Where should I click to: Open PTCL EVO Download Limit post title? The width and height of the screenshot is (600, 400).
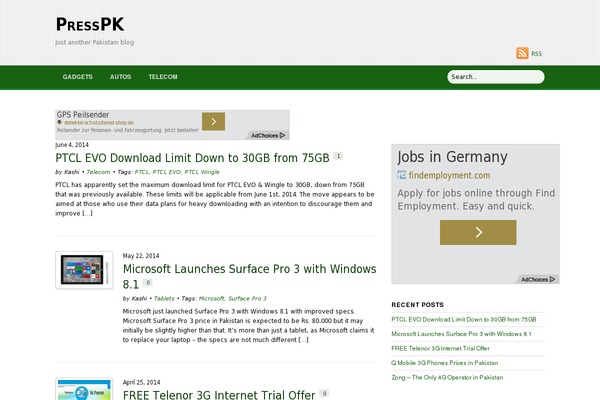192,158
